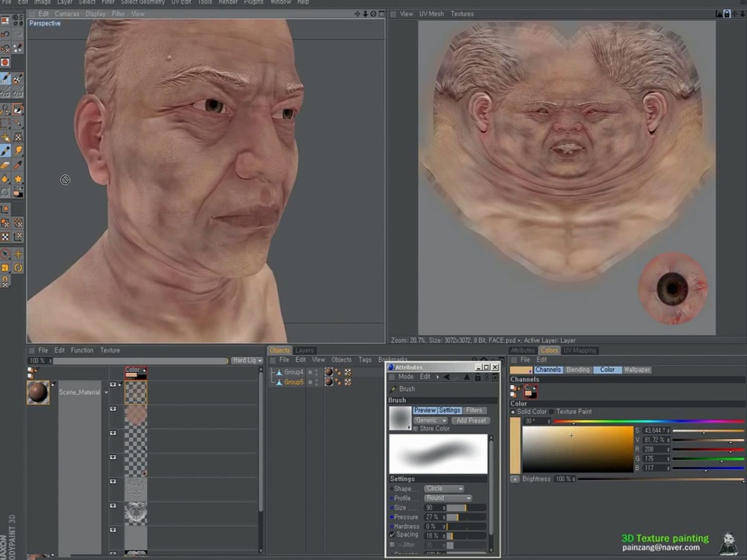
Task: Click the star shape tool
Action: click(x=18, y=179)
